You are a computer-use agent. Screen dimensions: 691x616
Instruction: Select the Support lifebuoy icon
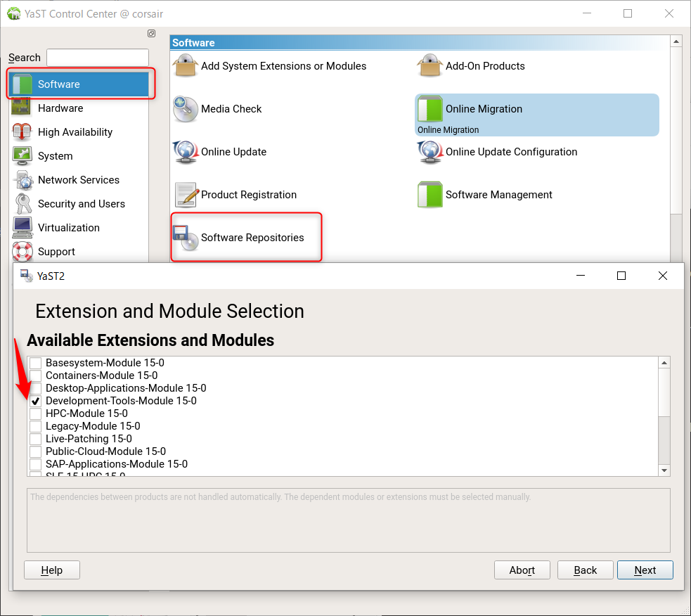pos(22,251)
